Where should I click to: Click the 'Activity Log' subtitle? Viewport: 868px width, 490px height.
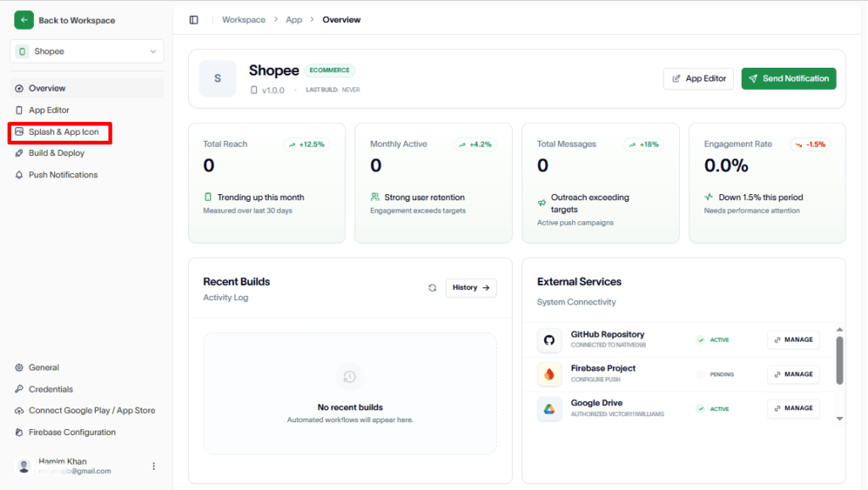point(225,298)
